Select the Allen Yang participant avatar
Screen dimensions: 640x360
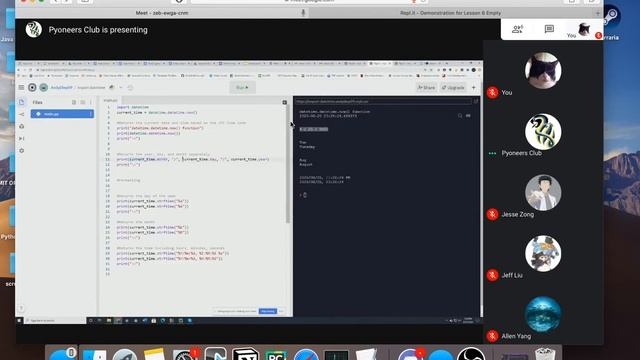[x=543, y=315]
